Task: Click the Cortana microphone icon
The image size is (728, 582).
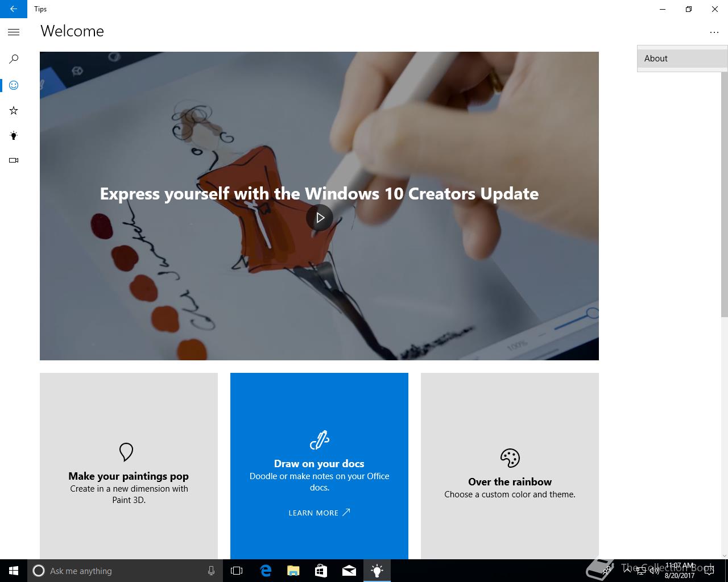Action: click(x=211, y=571)
